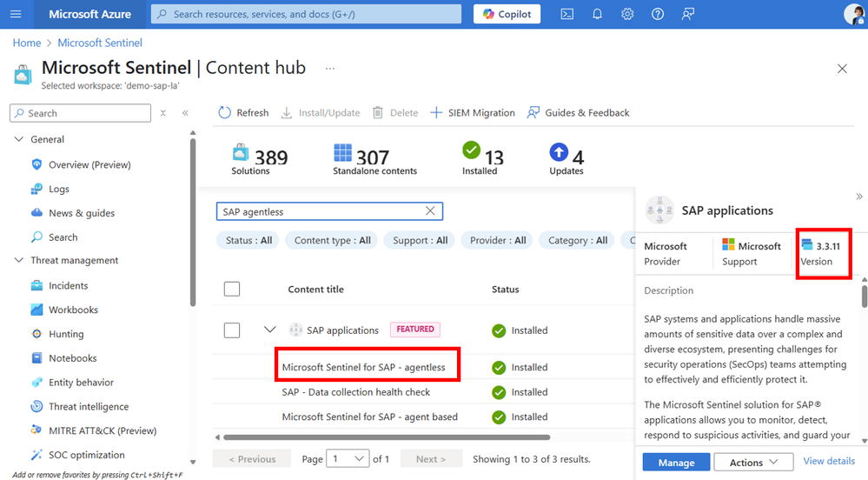
Task: Open Overview (Preview) in sidebar
Action: point(89,164)
